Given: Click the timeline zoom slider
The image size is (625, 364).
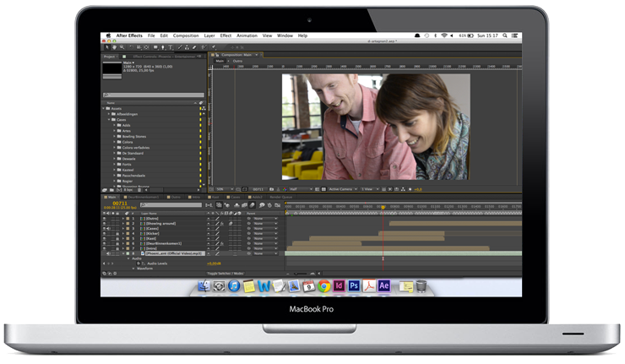Looking at the screenshot, I should click(302, 274).
